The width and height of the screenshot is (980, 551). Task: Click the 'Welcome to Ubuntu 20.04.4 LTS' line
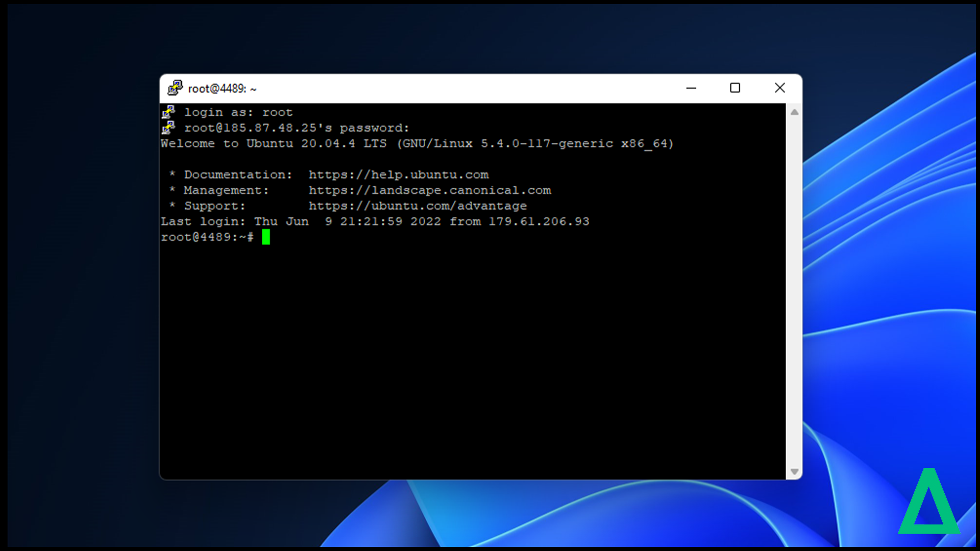coord(417,144)
